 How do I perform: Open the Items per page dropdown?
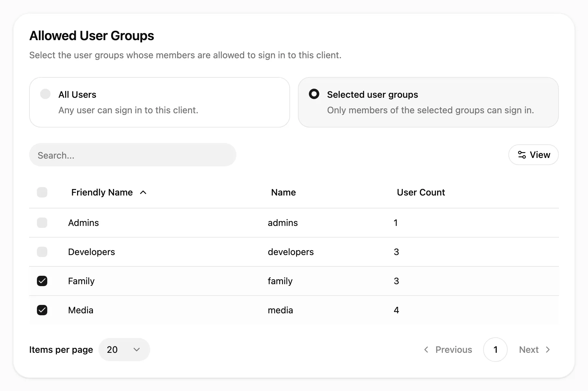click(124, 350)
